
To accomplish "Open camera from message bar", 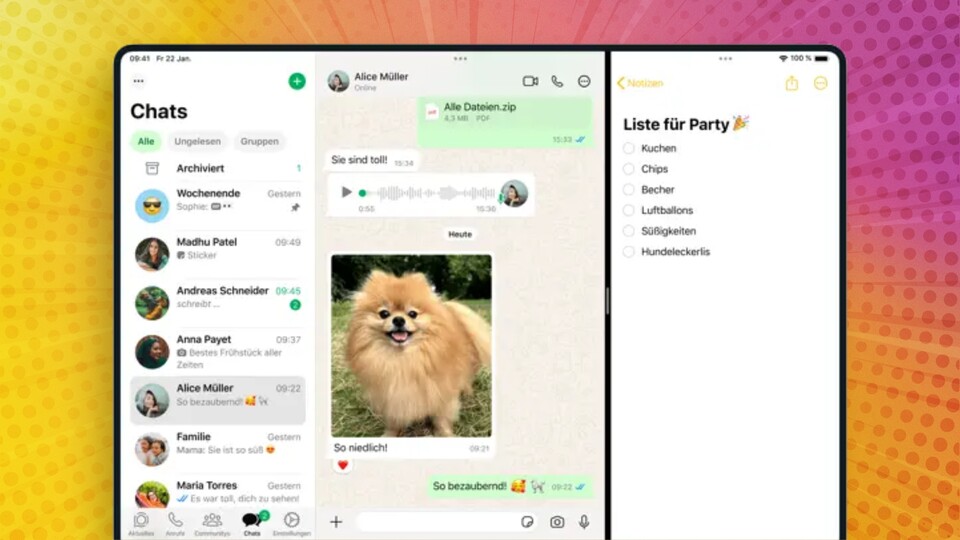I will tap(557, 522).
